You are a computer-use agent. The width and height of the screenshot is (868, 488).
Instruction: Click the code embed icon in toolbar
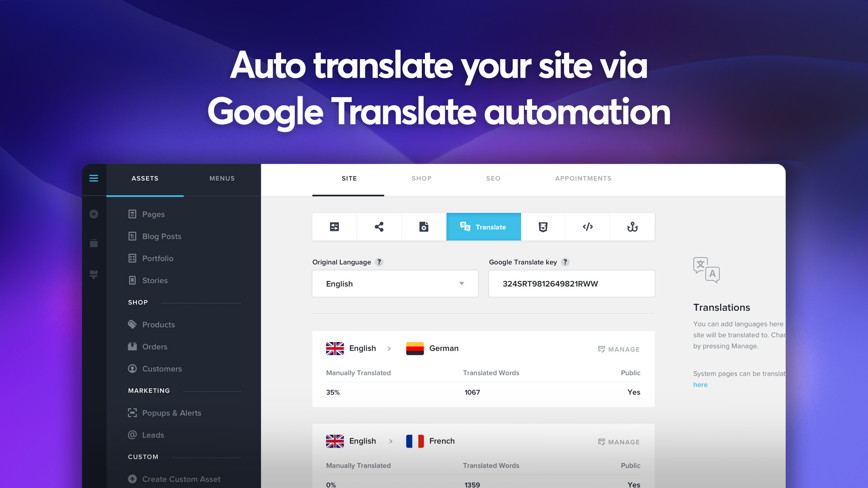click(x=587, y=226)
